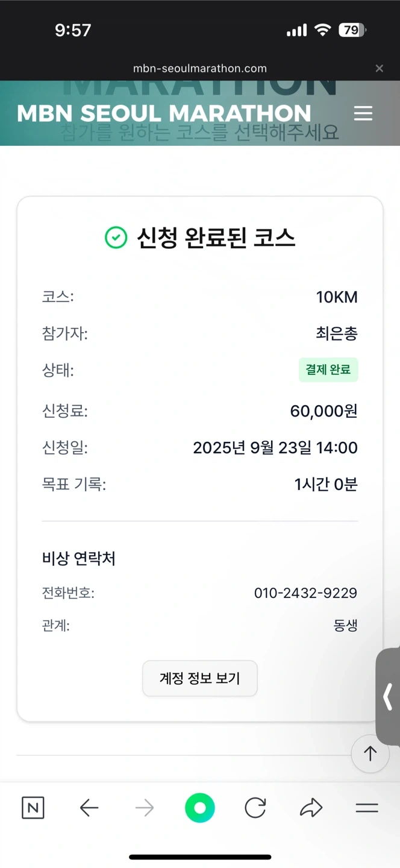Tap the Wi-Fi indicator in the status bar
The width and height of the screenshot is (400, 868).
coord(322,30)
